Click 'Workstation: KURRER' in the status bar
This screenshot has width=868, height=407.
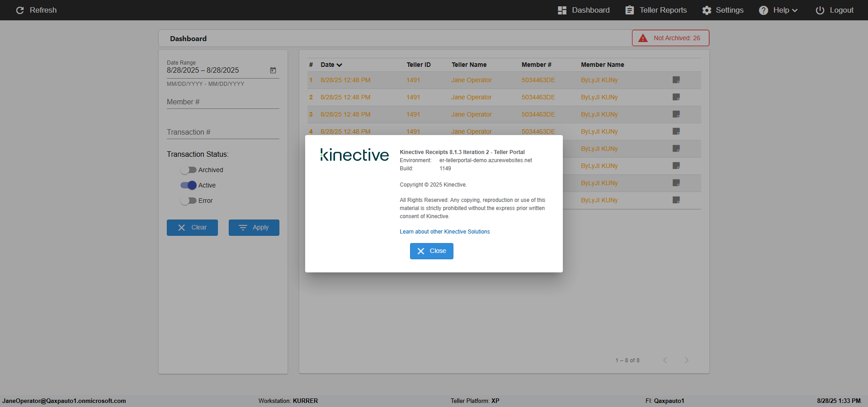288,401
